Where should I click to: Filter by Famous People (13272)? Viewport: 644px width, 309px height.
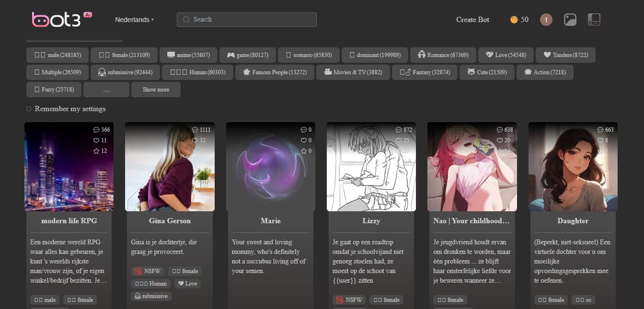[x=275, y=72]
